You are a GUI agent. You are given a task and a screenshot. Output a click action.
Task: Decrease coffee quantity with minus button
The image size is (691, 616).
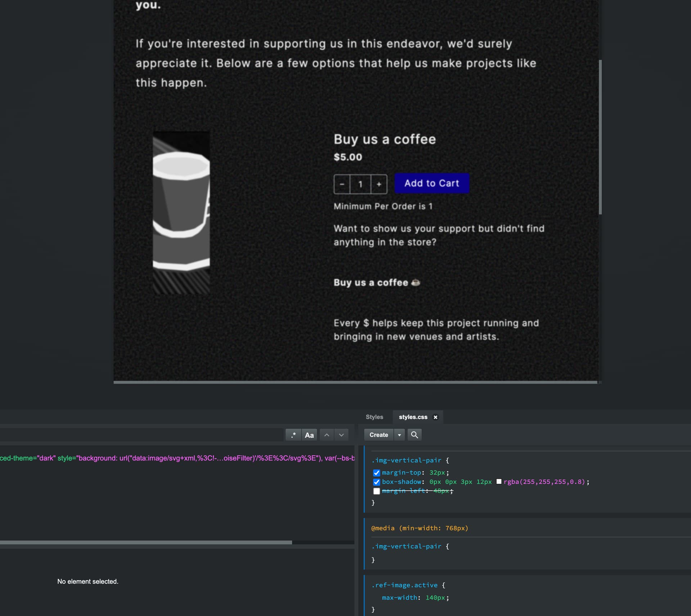tap(342, 184)
